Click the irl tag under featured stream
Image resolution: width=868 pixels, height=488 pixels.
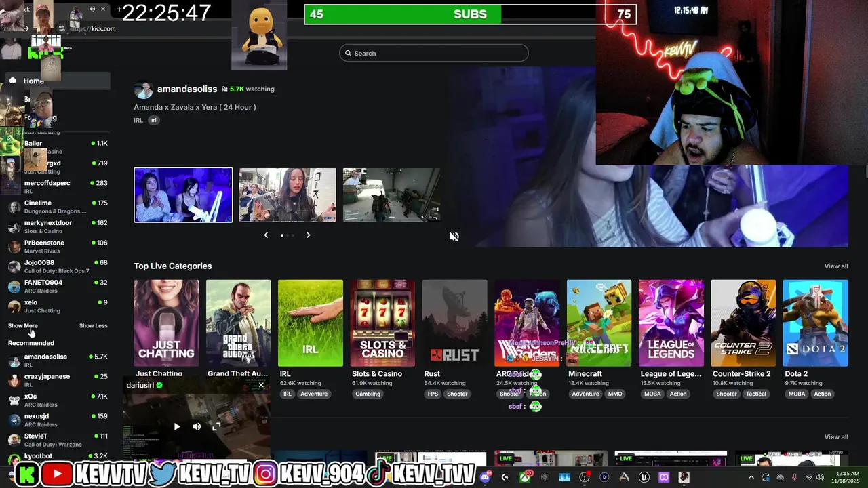[x=154, y=120]
